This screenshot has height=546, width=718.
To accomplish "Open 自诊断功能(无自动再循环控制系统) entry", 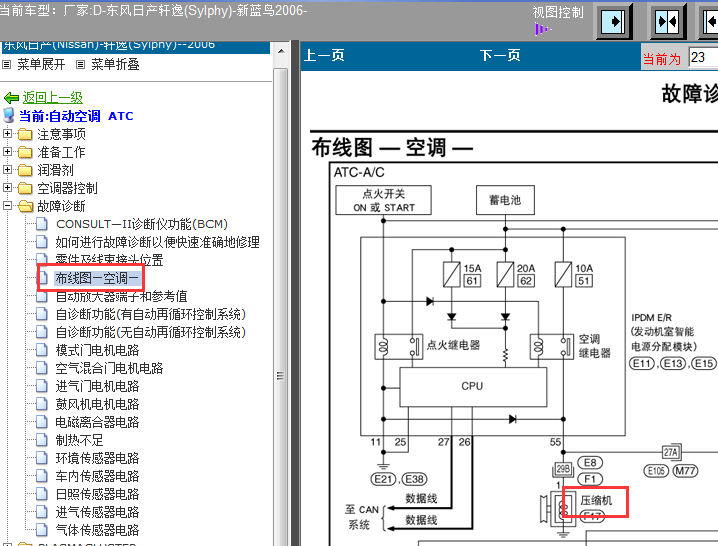I will click(151, 332).
